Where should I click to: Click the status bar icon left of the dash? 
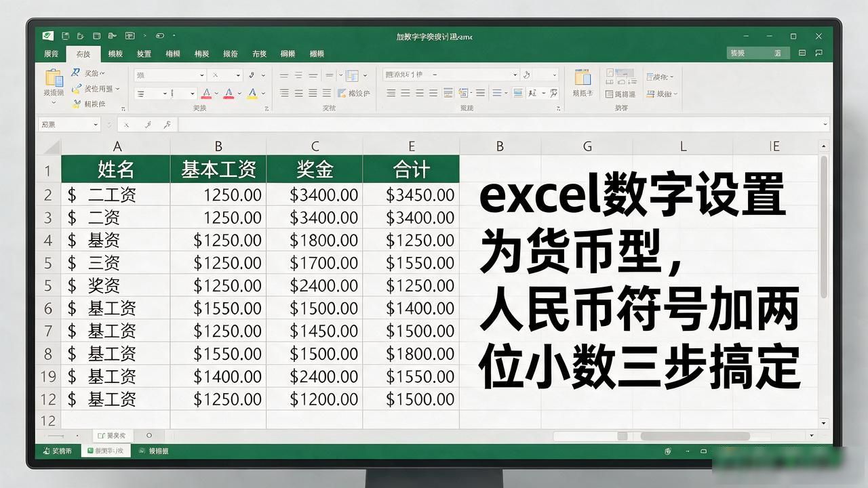pos(669,451)
